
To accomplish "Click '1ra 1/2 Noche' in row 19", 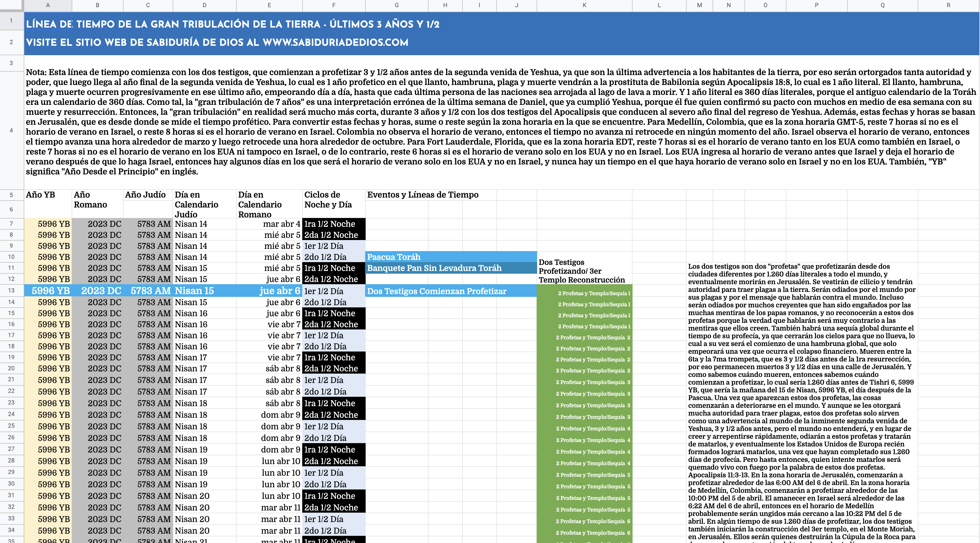I will click(x=334, y=357).
